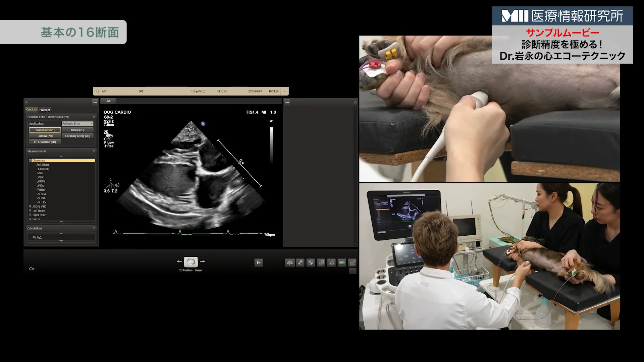Open the network connection icon
Image resolution: width=644 pixels, height=362 pixels.
tap(321, 263)
